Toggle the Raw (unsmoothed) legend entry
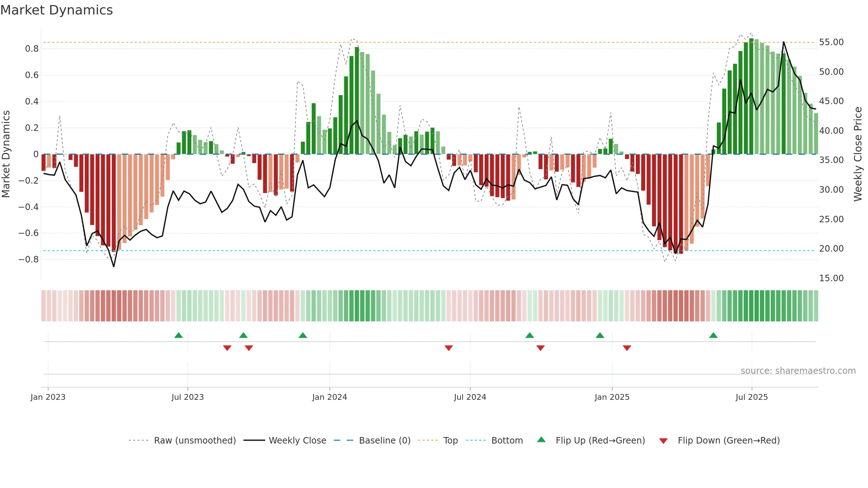This screenshot has height=488, width=868. [x=182, y=440]
